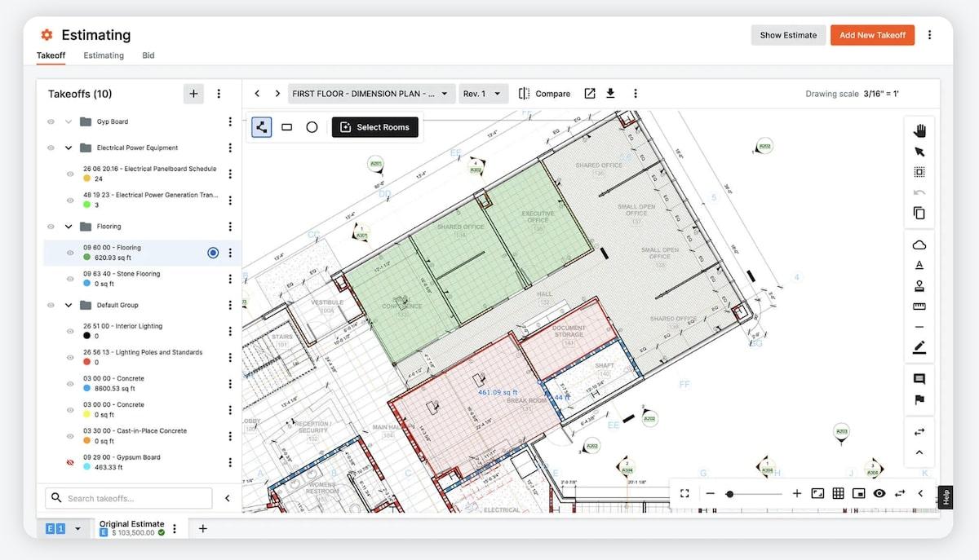Screen dimensions: 979x560
Task: Click the Show Estimate button
Action: point(787,35)
